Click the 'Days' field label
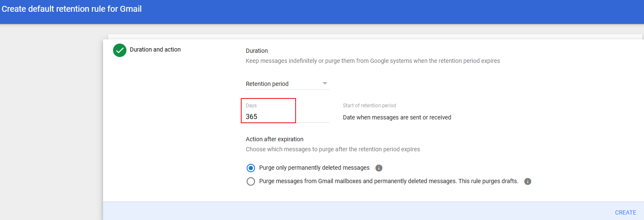 pos(251,106)
